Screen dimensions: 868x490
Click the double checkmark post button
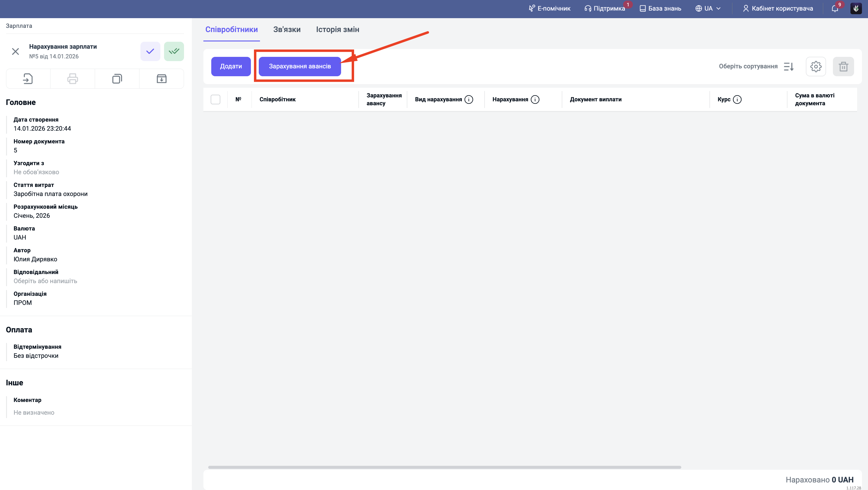[x=174, y=51]
